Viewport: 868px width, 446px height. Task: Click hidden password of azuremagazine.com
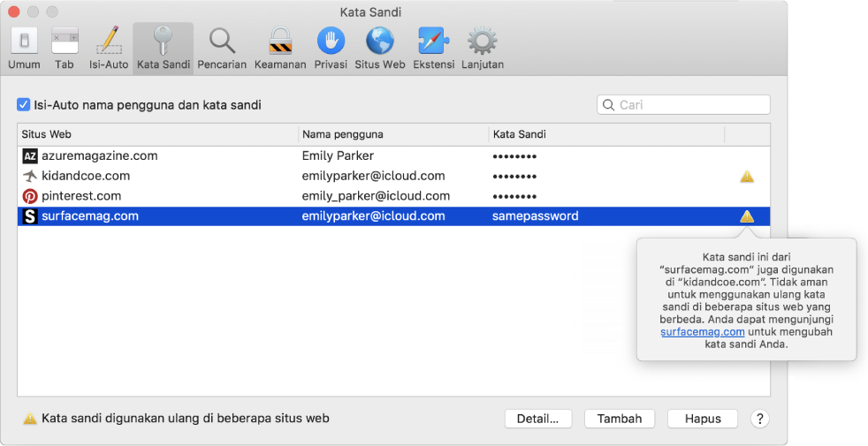pos(514,156)
